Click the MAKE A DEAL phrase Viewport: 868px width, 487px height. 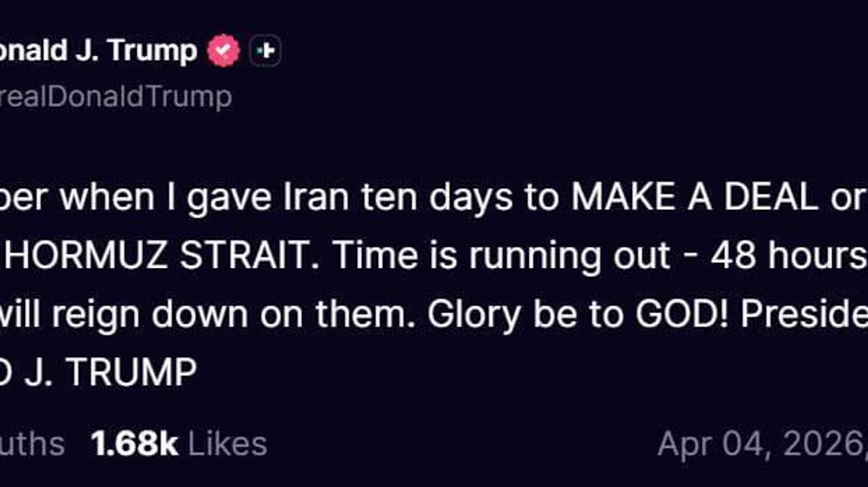point(695,197)
